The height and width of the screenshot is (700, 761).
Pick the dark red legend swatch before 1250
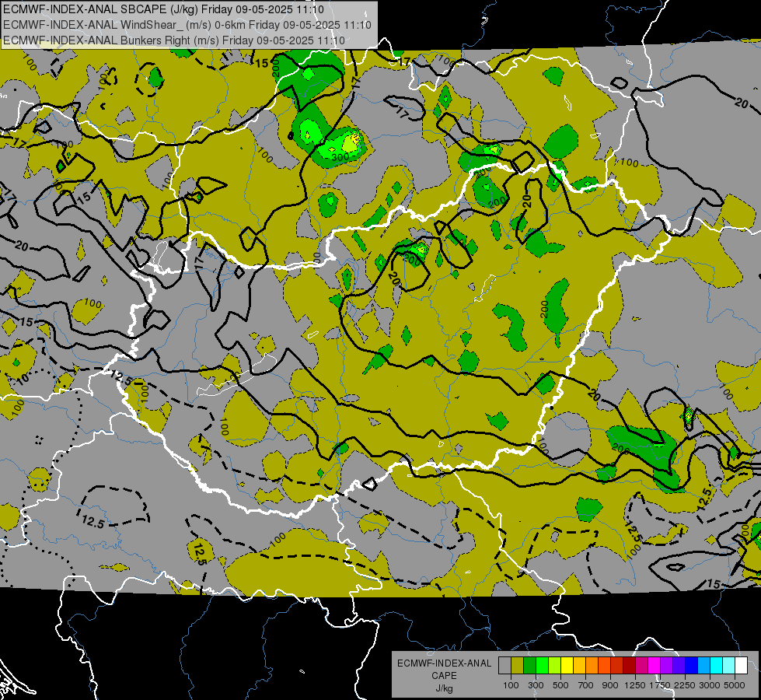[x=630, y=665]
